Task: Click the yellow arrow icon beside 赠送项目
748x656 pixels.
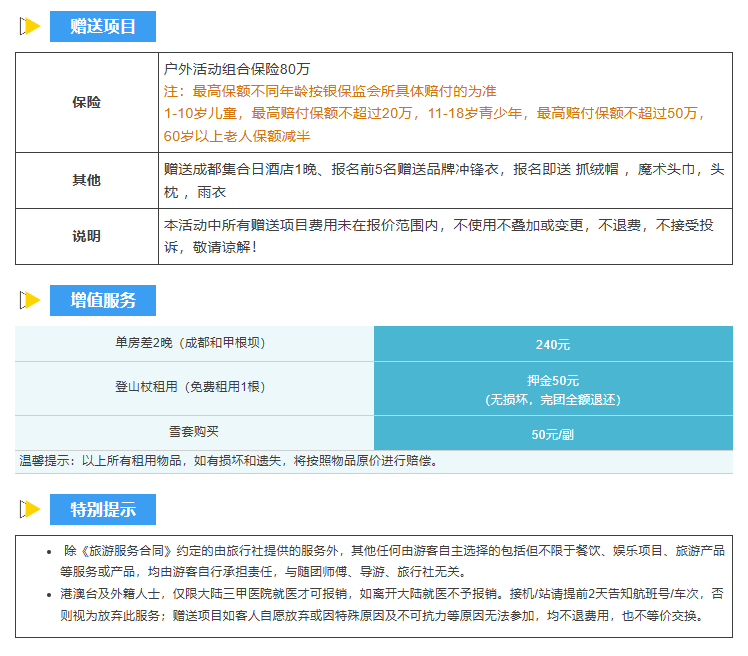Action: [30, 26]
